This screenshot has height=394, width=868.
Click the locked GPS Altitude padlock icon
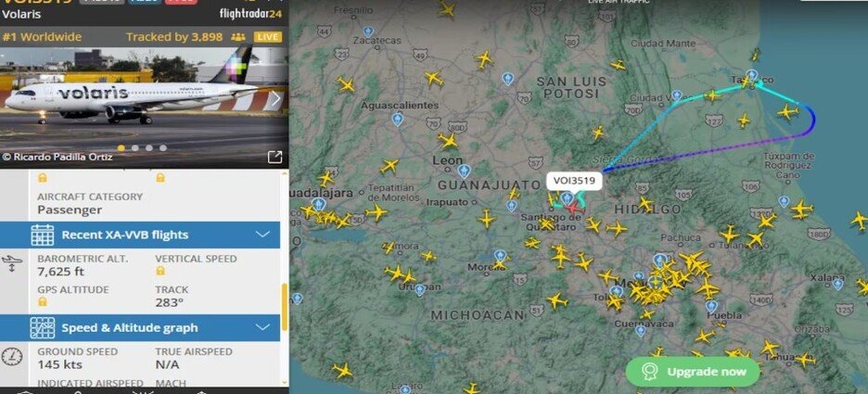(x=43, y=302)
